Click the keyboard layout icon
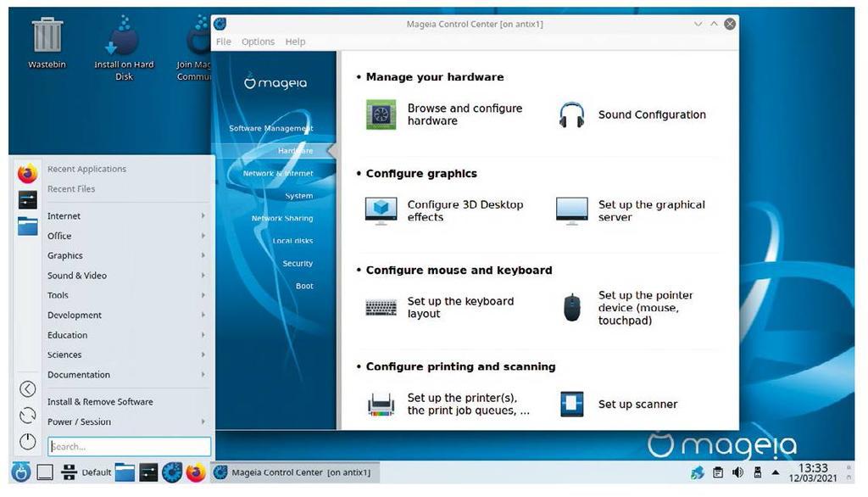Screen dimensions: 868x497 381,308
